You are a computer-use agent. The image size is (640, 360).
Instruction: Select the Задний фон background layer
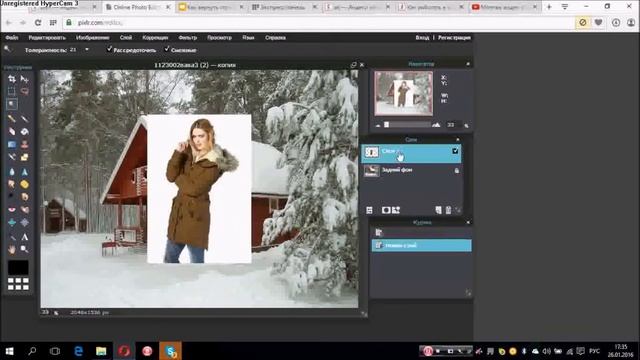click(411, 170)
